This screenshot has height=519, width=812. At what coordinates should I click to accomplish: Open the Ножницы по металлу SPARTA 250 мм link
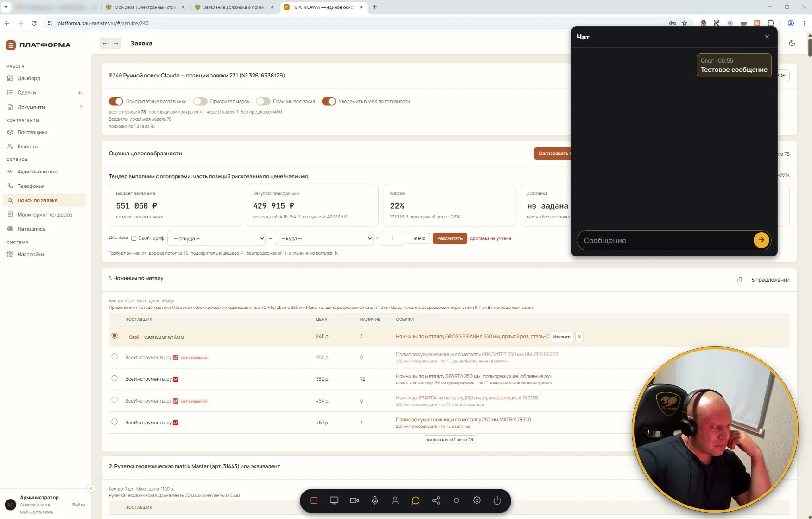point(474,376)
